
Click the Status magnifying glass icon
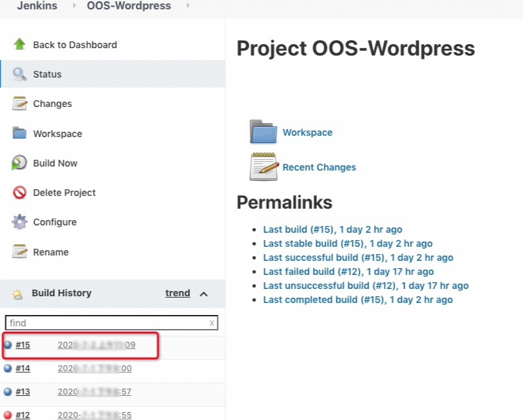tap(19, 74)
